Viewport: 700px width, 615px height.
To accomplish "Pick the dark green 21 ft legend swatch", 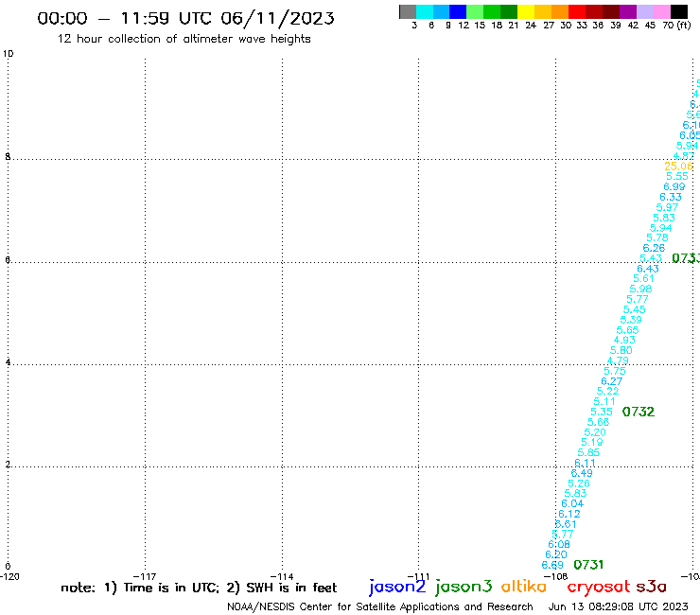I will (x=509, y=11).
